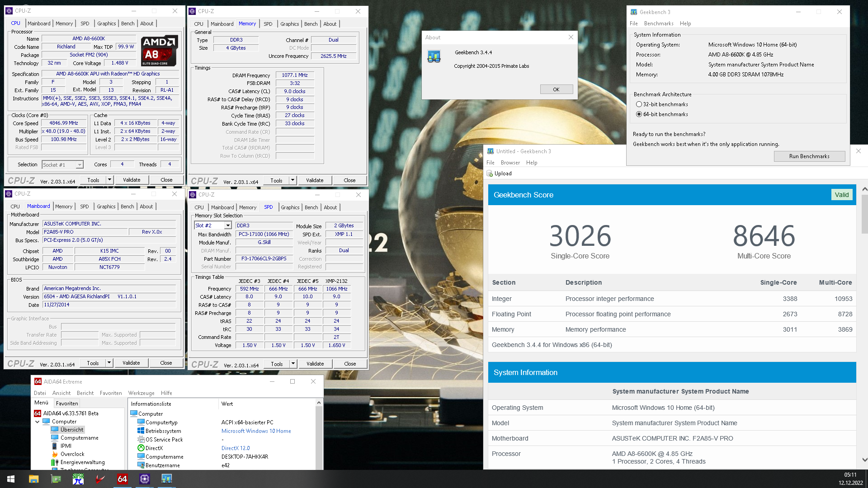
Task: Click Validate in the CPU tab window
Action: click(x=132, y=180)
